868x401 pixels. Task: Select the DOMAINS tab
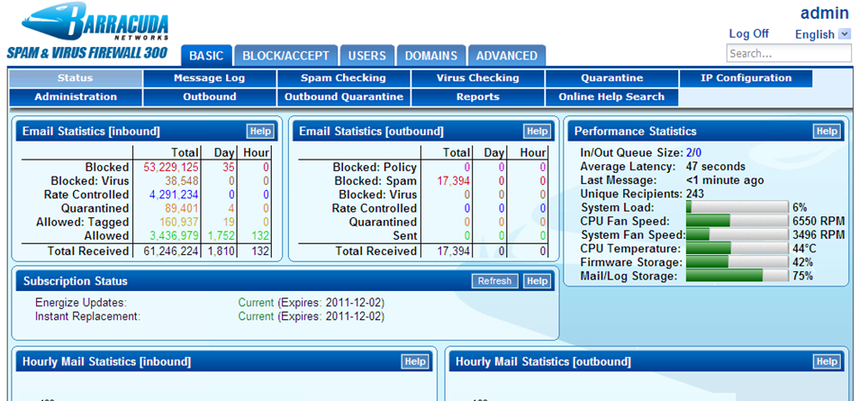431,56
